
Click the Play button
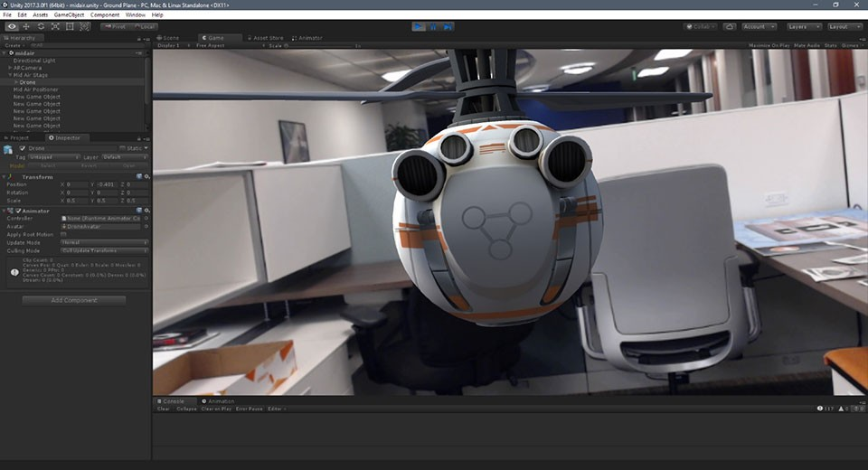click(419, 26)
